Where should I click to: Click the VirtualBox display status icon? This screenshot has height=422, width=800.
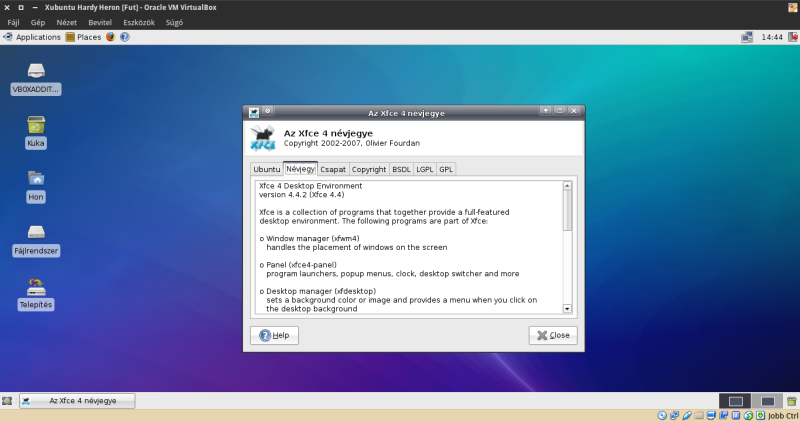coord(711,415)
